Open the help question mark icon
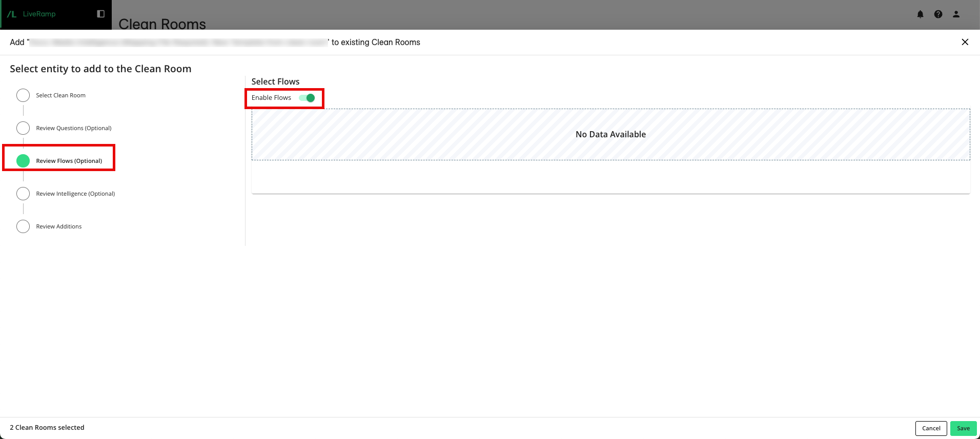 pyautogui.click(x=938, y=14)
